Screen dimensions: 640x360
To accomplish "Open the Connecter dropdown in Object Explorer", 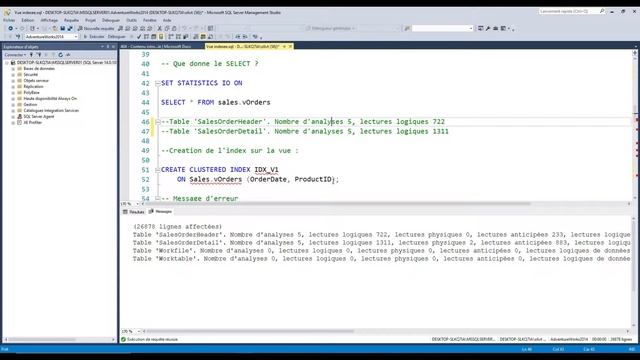I will pos(16,55).
